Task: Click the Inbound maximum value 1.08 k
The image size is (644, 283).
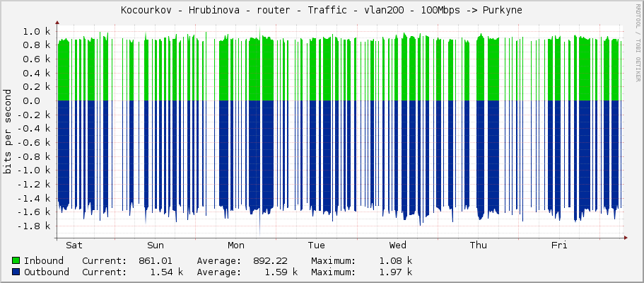Action: (x=395, y=260)
